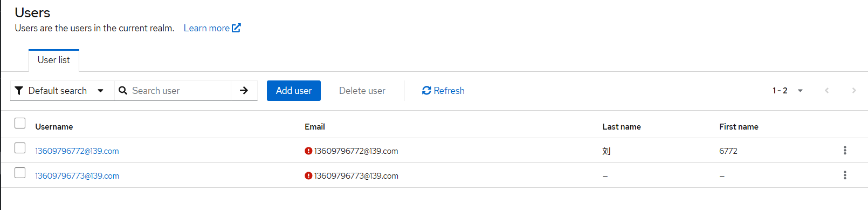Screen dimensions: 868x210
Task: Go to next page arrow
Action: [854, 91]
